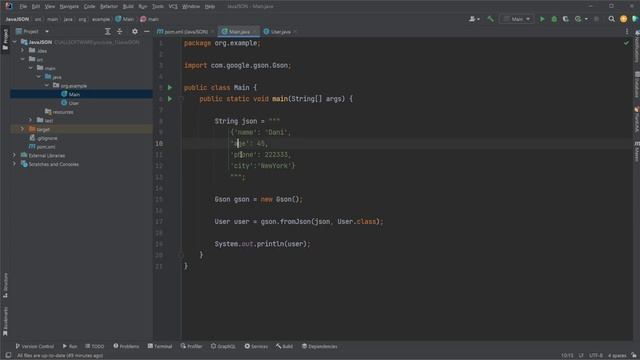The height and width of the screenshot is (360, 640).
Task: Toggle the Bookmarks tool window side tab
Action: pos(5,321)
